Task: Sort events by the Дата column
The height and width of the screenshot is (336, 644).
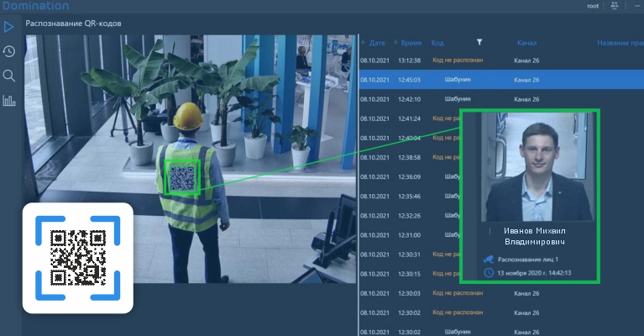Action: click(x=377, y=42)
